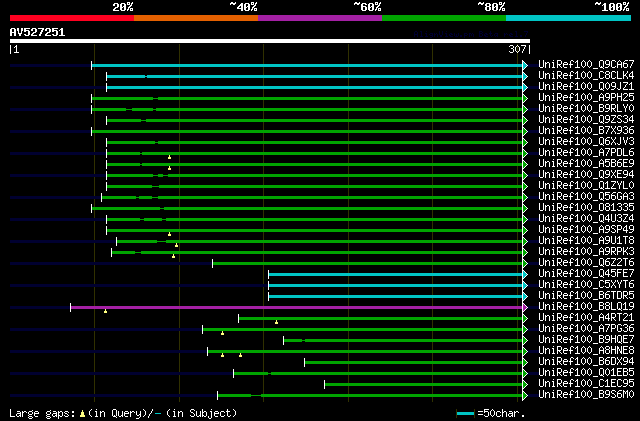Click the UniRef100_A9RPK3 label
Image resolution: width=640 pixels, height=421 pixels.
[x=586, y=252]
